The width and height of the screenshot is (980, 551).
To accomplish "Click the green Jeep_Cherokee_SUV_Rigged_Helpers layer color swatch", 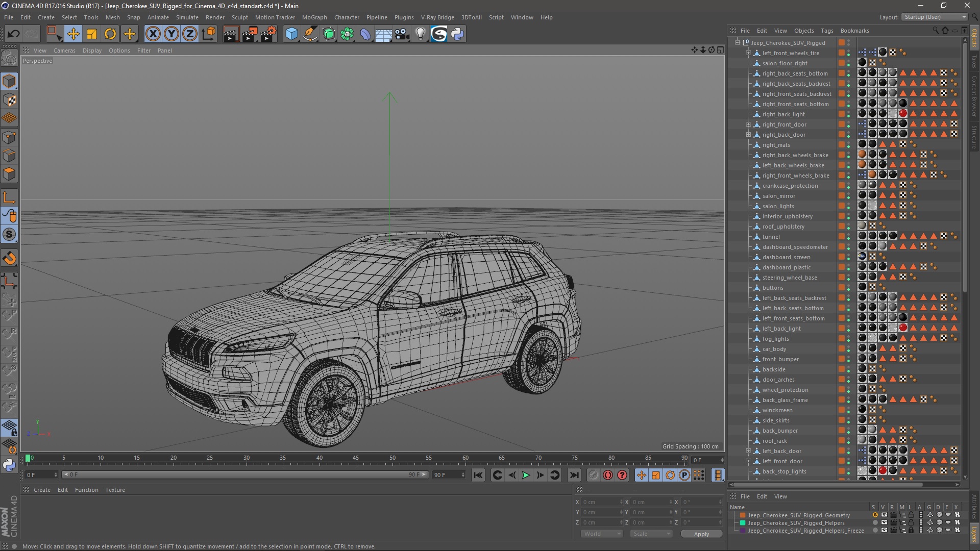I will coord(743,523).
